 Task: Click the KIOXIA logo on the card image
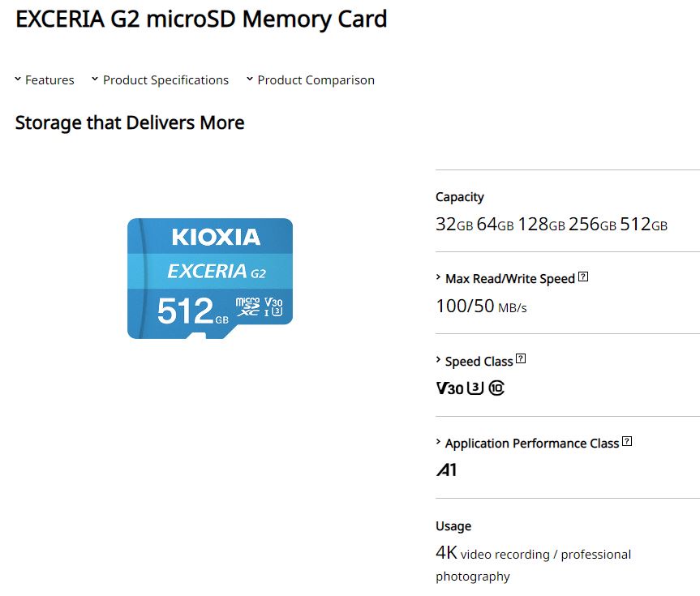tap(216, 237)
